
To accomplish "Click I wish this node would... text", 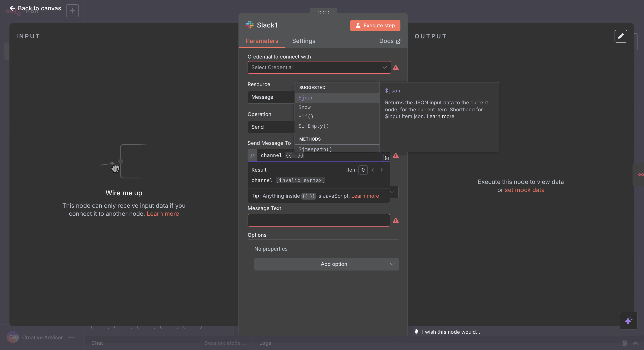I will [451, 332].
